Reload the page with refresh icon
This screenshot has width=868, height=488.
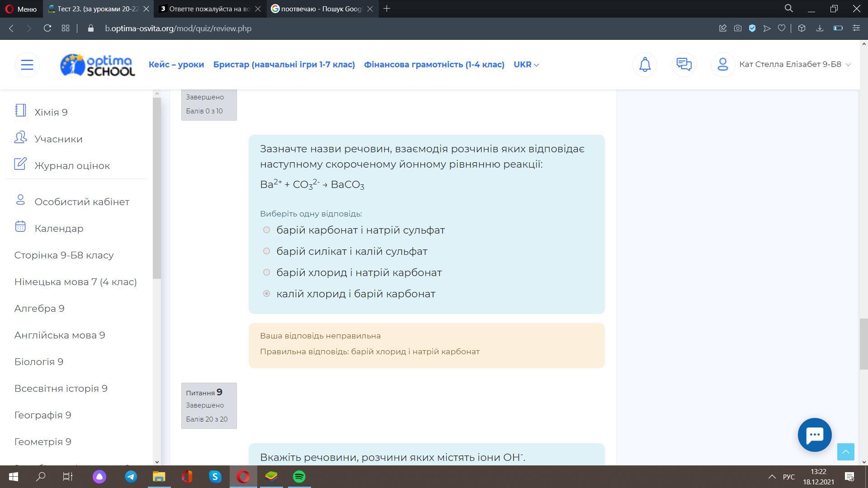point(47,28)
